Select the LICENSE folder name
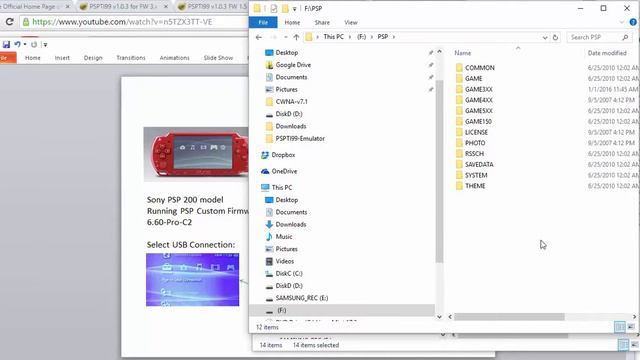This screenshot has width=640, height=360. coord(476,132)
